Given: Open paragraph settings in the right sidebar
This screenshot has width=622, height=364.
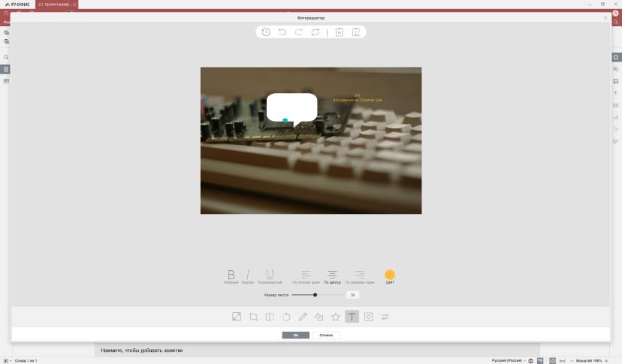Looking at the screenshot, I should click(x=616, y=93).
